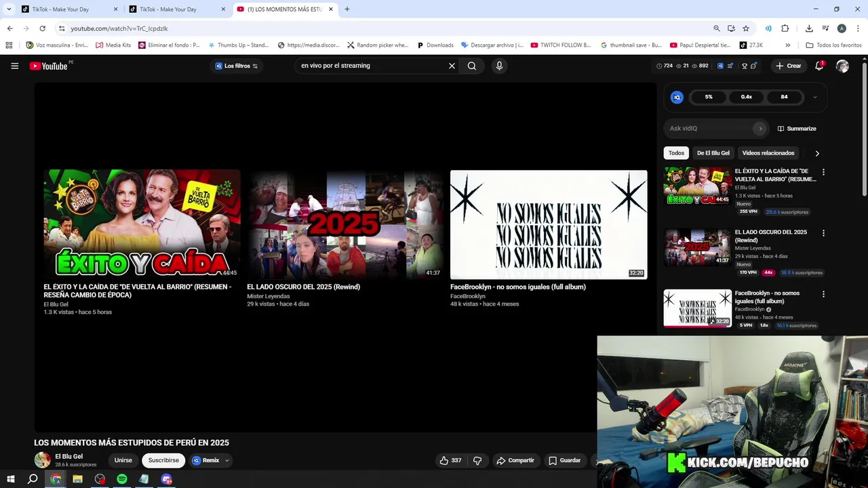Image resolution: width=868 pixels, height=488 pixels.
Task: Bookmark this page star icon
Action: (746, 28)
